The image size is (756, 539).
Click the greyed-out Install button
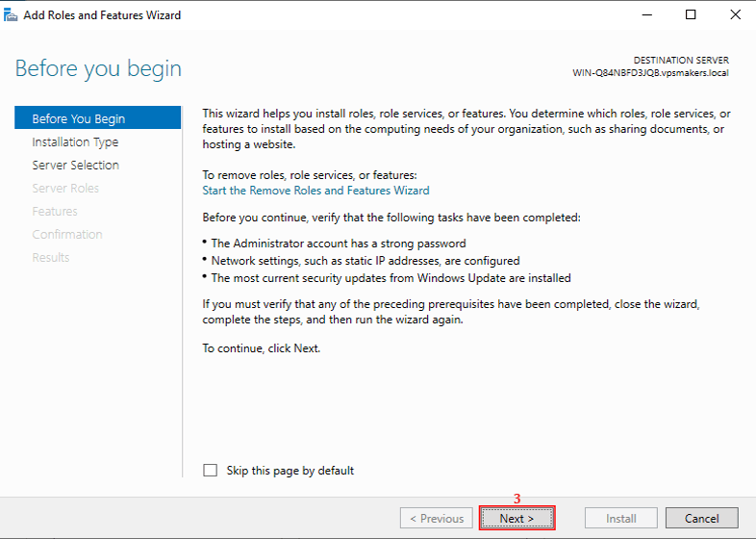[621, 518]
